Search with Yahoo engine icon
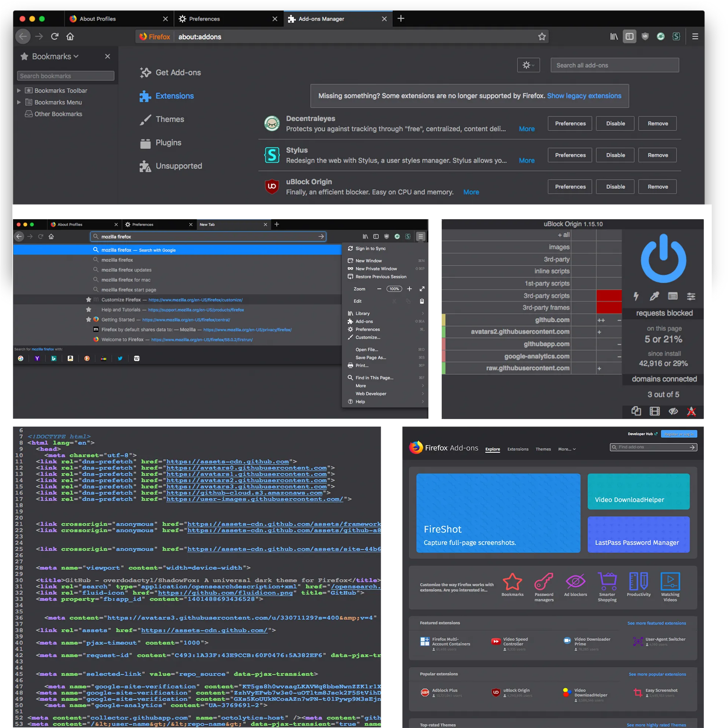 pos(37,358)
